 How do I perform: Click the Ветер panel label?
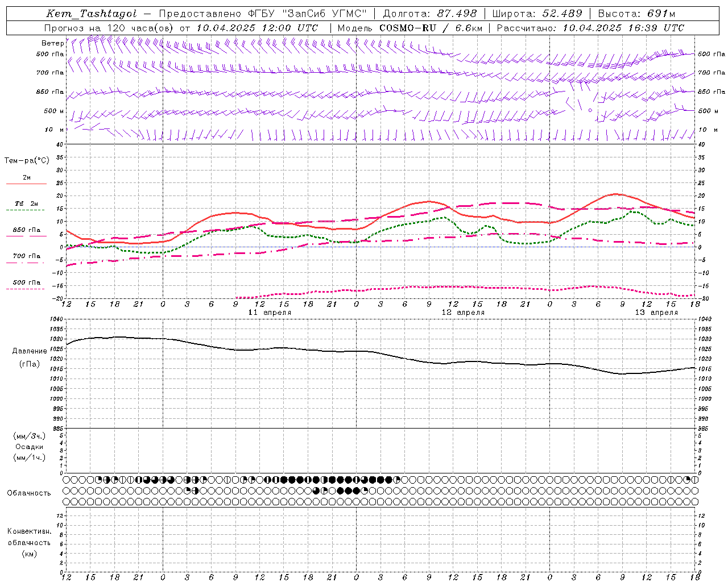(52, 43)
